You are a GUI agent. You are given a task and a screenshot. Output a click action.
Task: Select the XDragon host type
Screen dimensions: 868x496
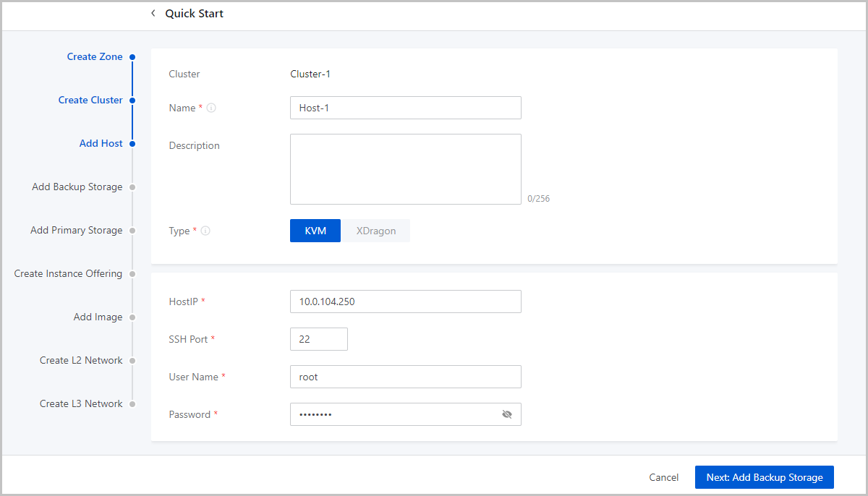pyautogui.click(x=375, y=231)
